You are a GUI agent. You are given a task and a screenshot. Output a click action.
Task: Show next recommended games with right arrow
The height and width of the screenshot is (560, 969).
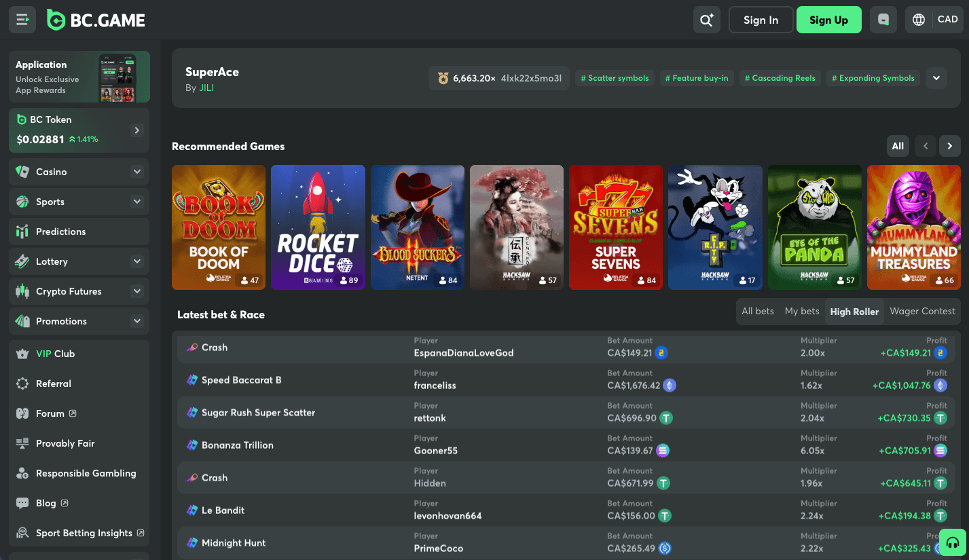coord(949,146)
